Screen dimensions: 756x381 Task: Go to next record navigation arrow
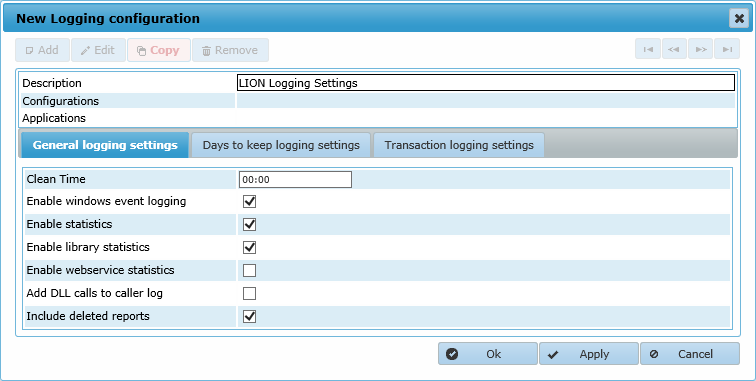[x=701, y=49]
